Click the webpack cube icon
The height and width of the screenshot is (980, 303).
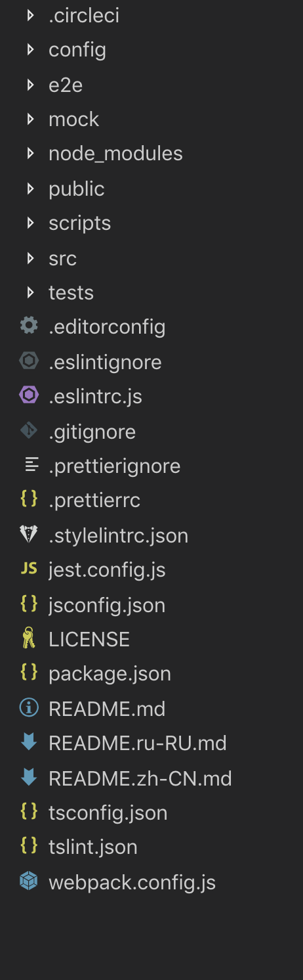pos(29,881)
